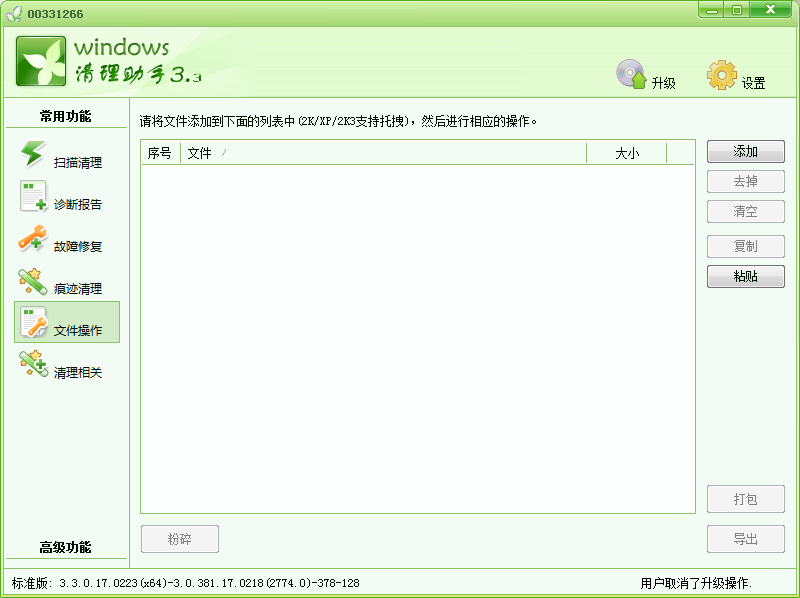The height and width of the screenshot is (598, 800).
Task: Click the 粘贴 paste button
Action: tap(745, 277)
